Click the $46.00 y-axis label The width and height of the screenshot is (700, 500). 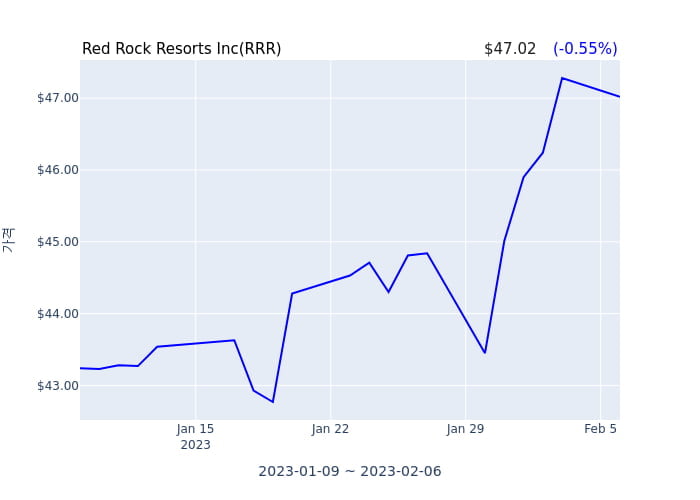tap(58, 170)
